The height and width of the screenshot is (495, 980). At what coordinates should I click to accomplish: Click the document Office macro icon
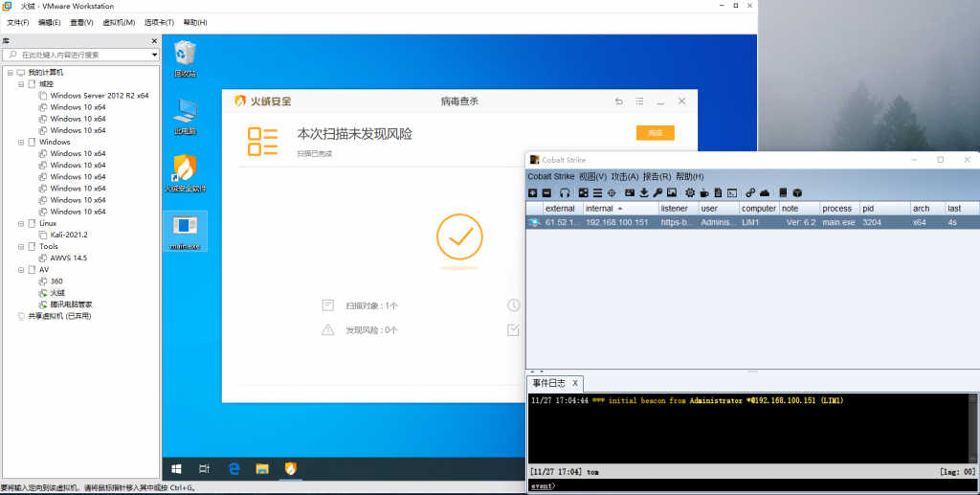pyautogui.click(x=718, y=193)
